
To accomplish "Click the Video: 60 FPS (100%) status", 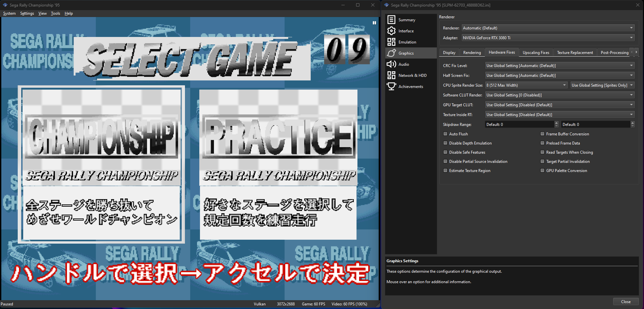I will point(349,304).
